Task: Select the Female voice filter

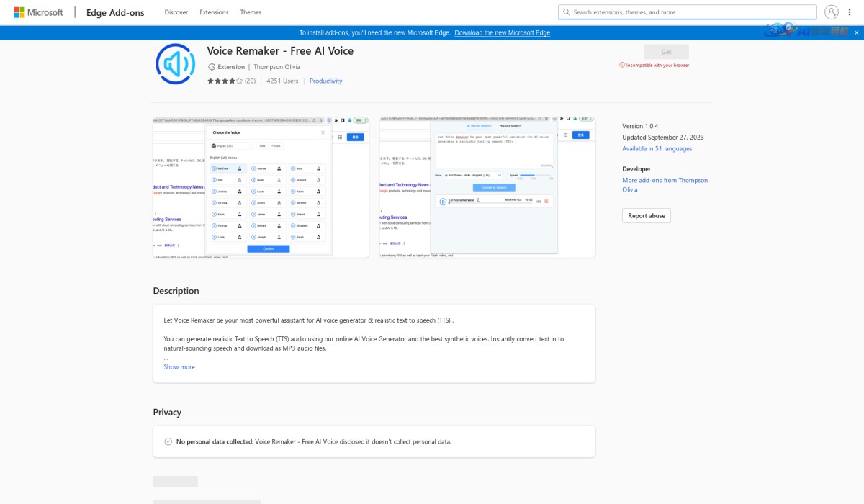Action: point(276,146)
